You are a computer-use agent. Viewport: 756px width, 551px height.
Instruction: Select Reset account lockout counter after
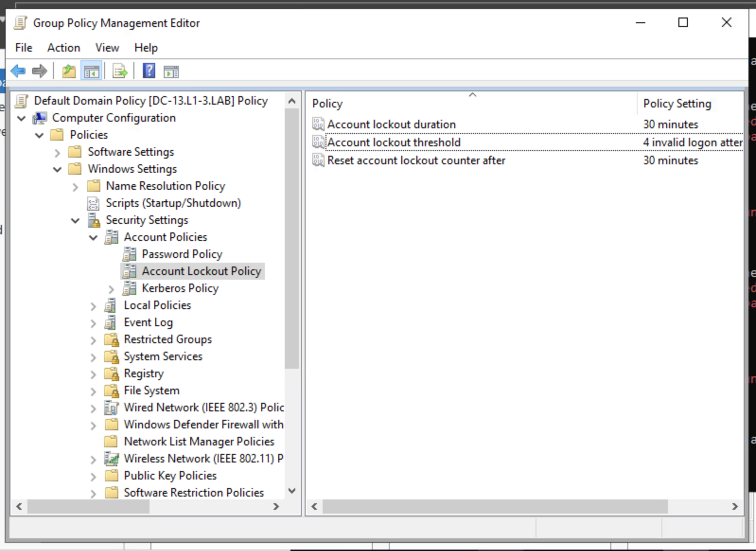(x=416, y=160)
